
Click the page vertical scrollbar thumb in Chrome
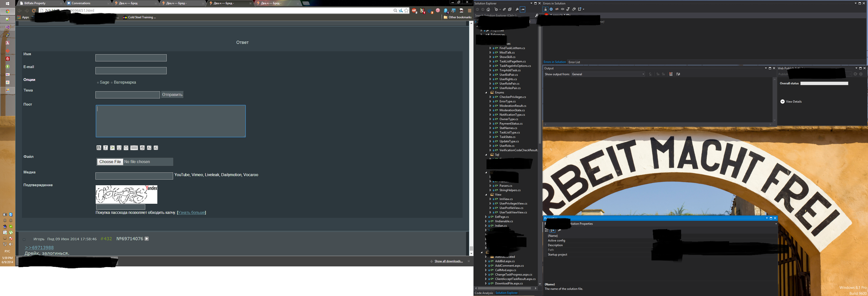(x=471, y=248)
